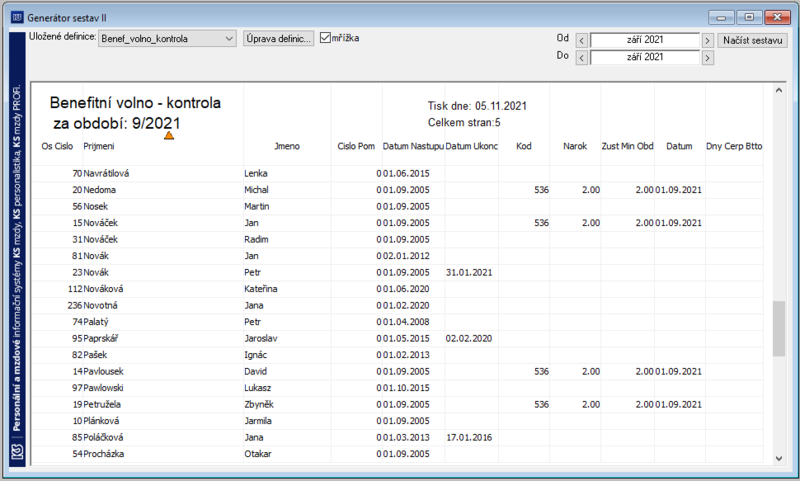Click first name Jaroslav in Paprskář row
800x481 pixels.
pyautogui.click(x=260, y=338)
